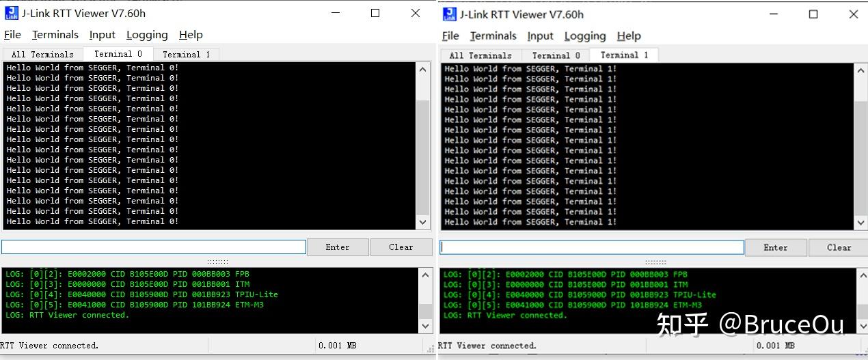Open Input menu in left RTT Viewer window
Viewport: 868px width, 360px height.
point(103,35)
